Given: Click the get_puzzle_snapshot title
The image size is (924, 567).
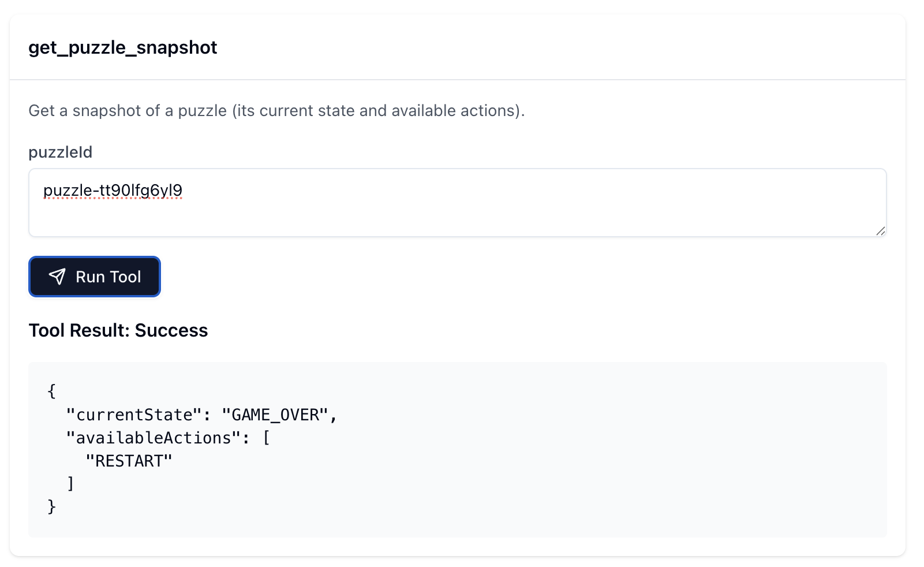Looking at the screenshot, I should click(x=122, y=48).
